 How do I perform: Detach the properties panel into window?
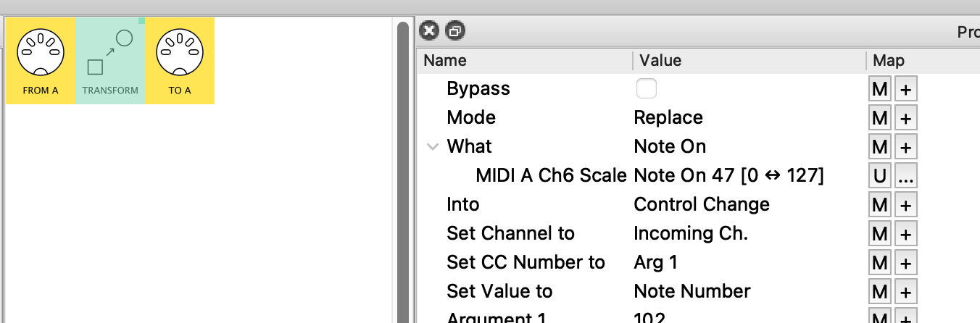point(456,30)
